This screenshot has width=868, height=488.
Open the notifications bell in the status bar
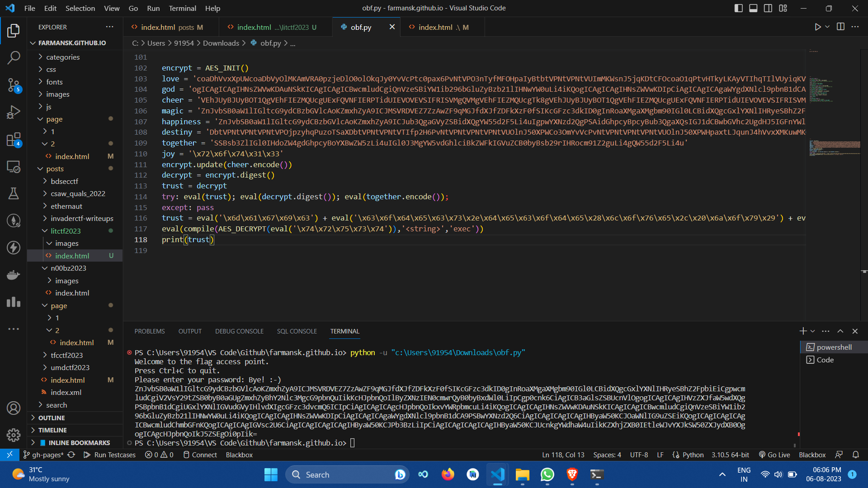(x=856, y=455)
